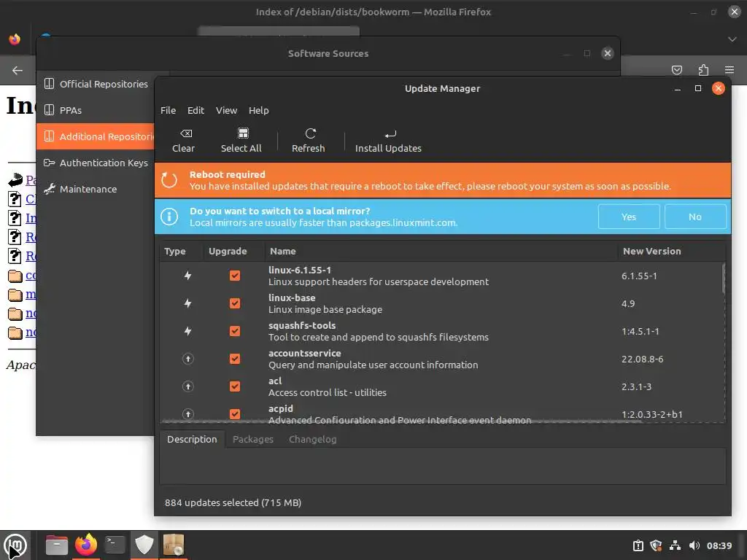
Task: Click the up-arrow type icon for acl
Action: [x=188, y=386]
